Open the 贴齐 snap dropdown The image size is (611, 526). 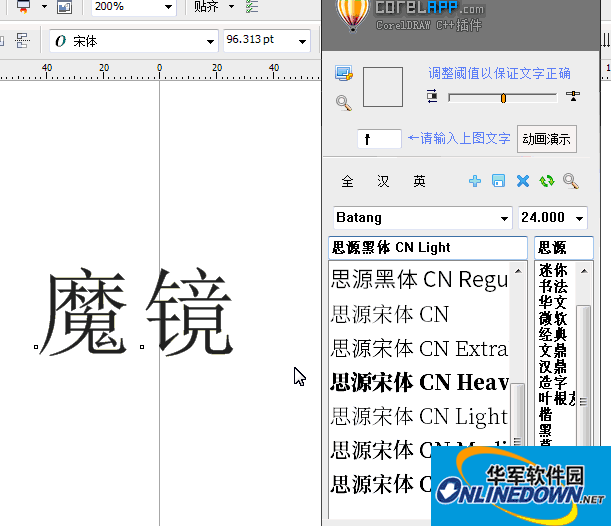231,6
